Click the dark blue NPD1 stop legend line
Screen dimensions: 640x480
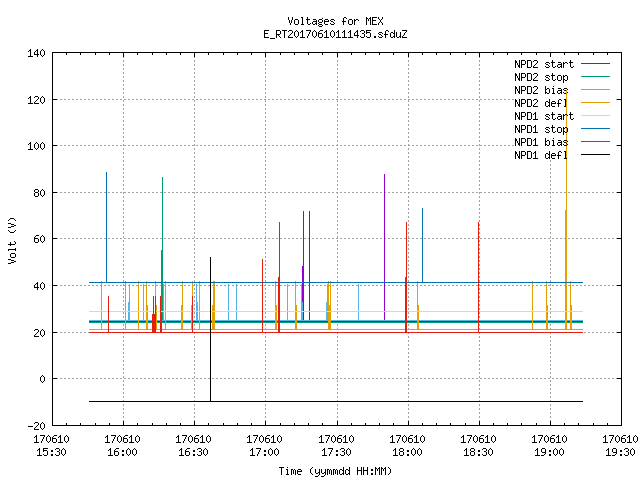(595, 129)
